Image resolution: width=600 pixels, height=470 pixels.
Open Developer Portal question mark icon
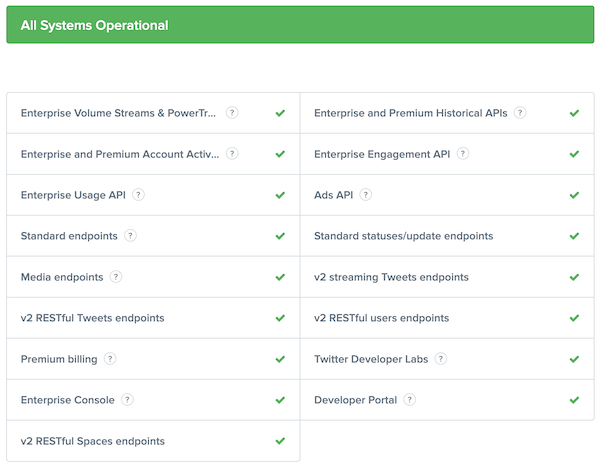click(x=409, y=400)
